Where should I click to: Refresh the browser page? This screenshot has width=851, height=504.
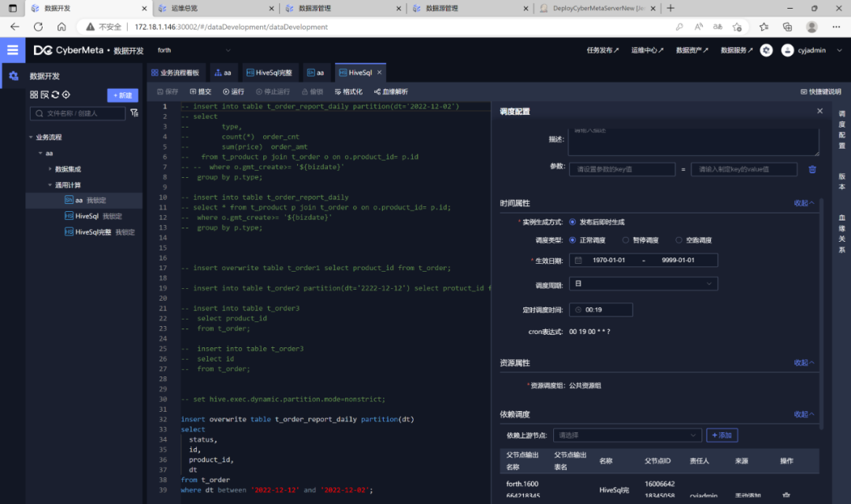[38, 27]
